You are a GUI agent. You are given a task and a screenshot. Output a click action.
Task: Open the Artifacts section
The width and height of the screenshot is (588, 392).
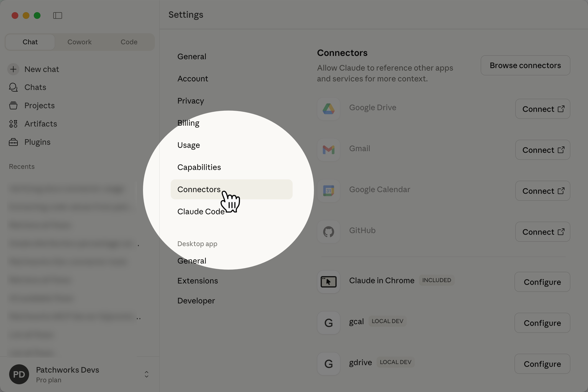click(40, 124)
